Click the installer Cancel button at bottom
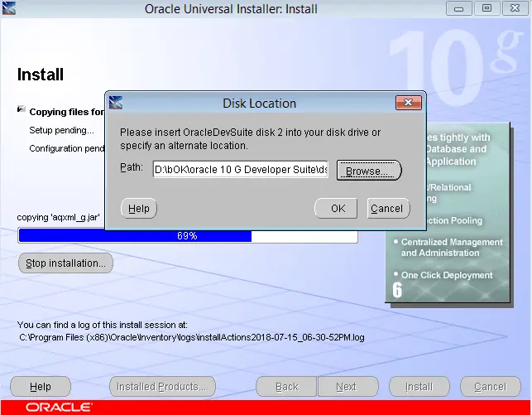Screen dimensions: 532x415 pos(491,387)
